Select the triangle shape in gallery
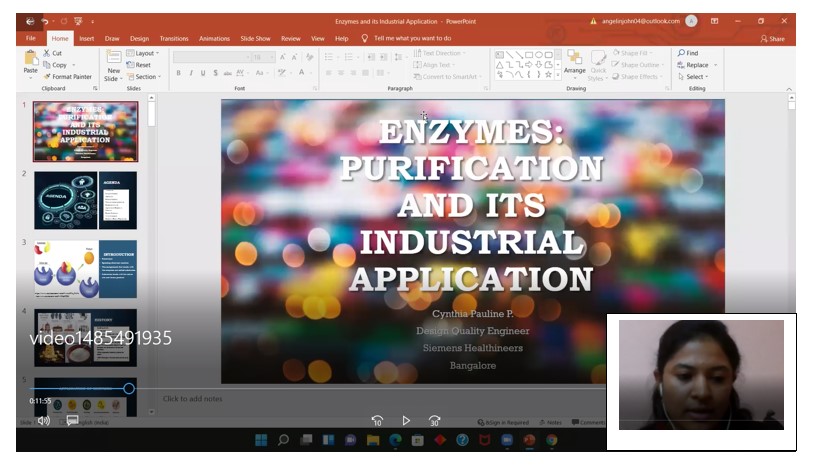Image resolution: width=816 pixels, height=468 pixels. [x=500, y=65]
